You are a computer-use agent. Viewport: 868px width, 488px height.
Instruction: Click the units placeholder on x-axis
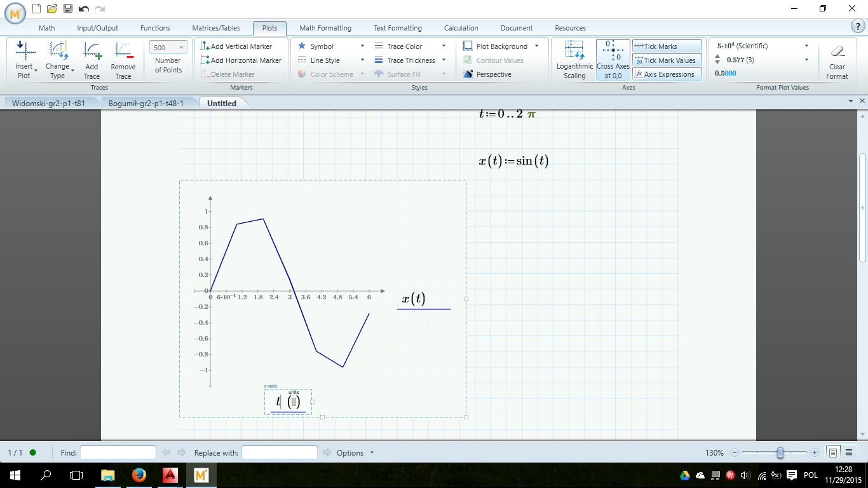(294, 402)
